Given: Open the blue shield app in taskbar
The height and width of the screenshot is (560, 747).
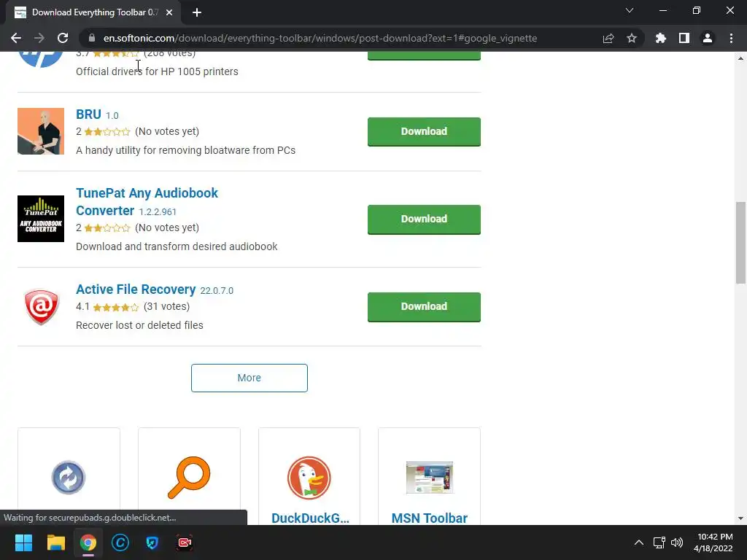Looking at the screenshot, I should [x=152, y=542].
